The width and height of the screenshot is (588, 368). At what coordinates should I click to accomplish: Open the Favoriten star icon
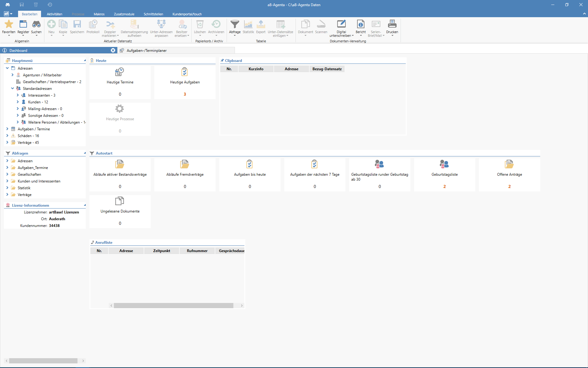(x=9, y=24)
